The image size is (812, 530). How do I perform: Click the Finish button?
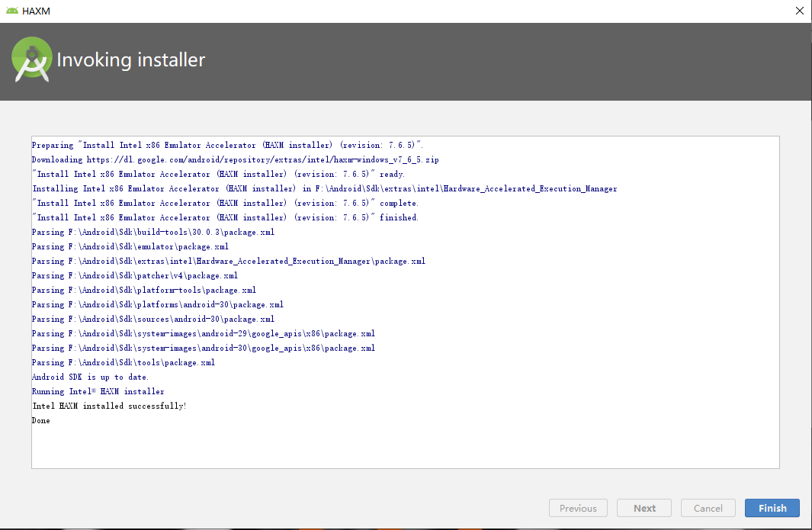tap(772, 508)
